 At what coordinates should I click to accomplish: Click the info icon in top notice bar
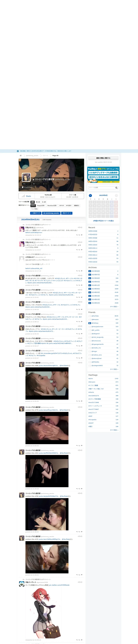coord(18,151)
